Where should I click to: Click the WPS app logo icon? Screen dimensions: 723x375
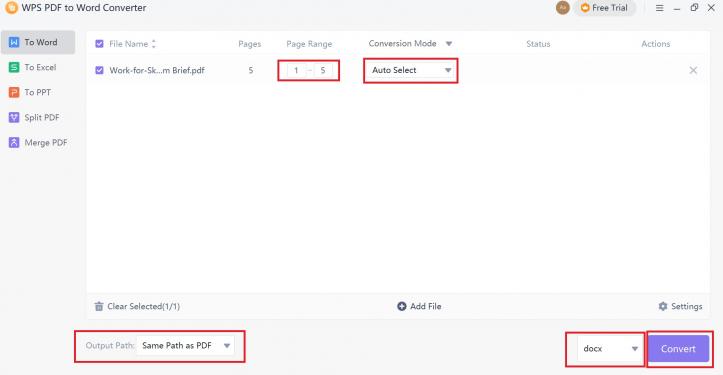(11, 7)
